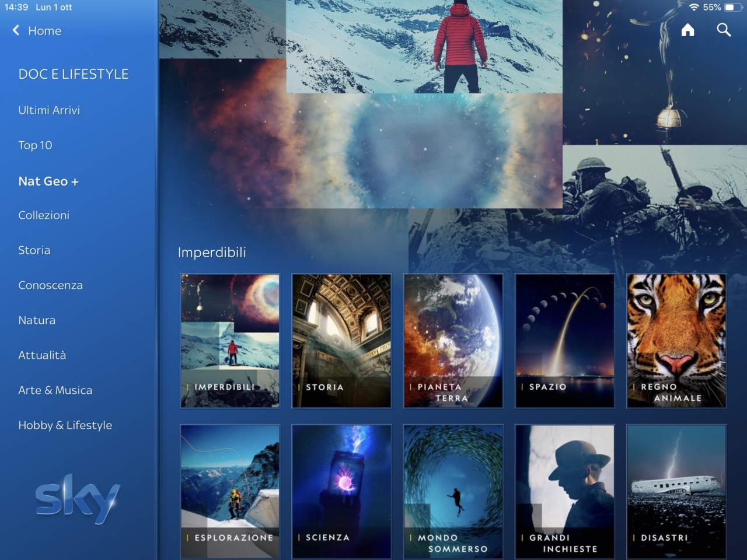747x560 pixels.
Task: Open the Mondo Sommerso diver tile
Action: coord(453,491)
